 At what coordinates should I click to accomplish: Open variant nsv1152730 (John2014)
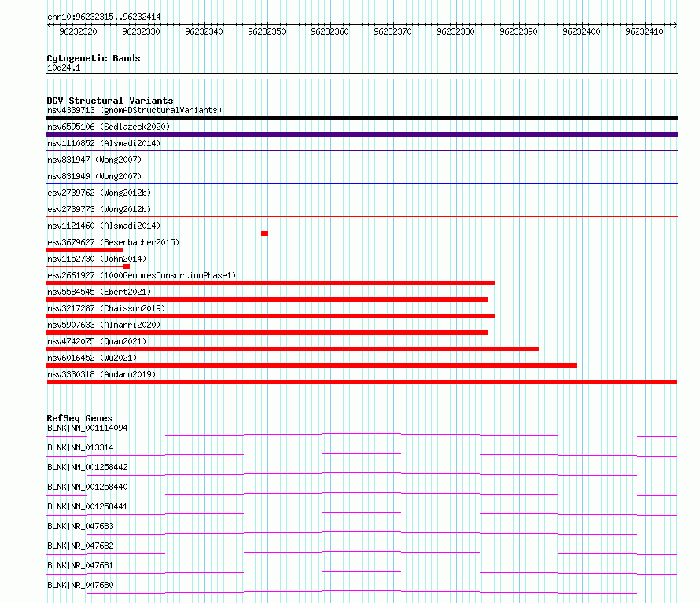coord(97,259)
